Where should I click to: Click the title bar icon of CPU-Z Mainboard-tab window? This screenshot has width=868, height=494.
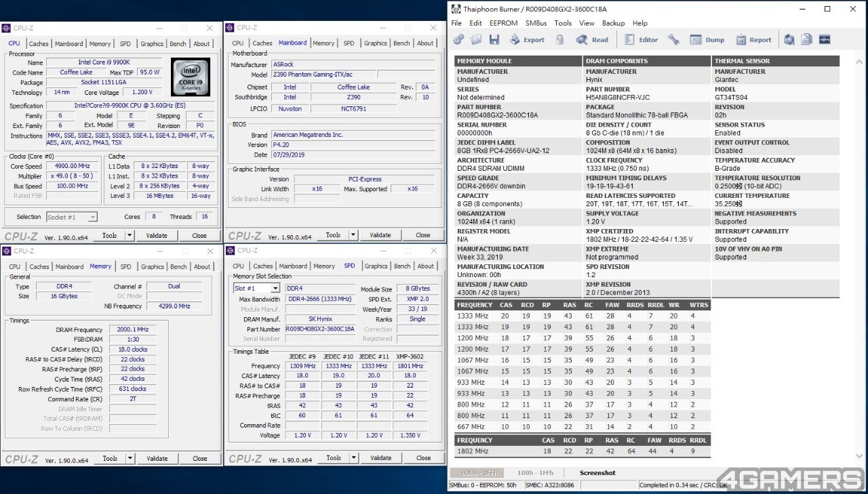pos(230,28)
